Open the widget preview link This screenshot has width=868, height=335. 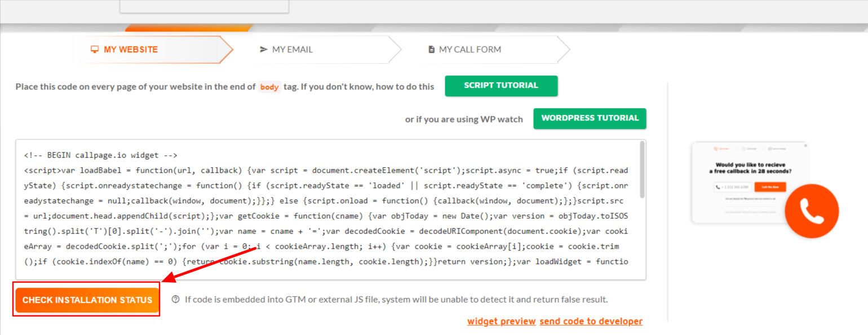[x=501, y=321]
